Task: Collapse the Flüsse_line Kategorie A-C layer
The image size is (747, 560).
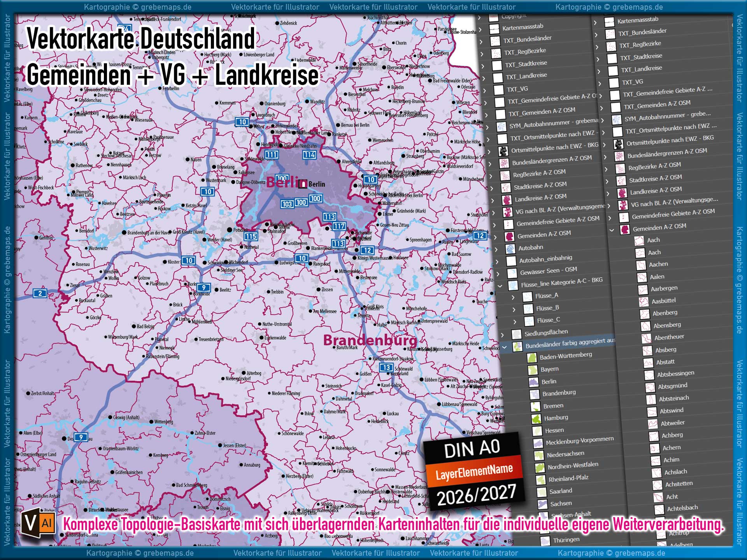Action: point(500,286)
